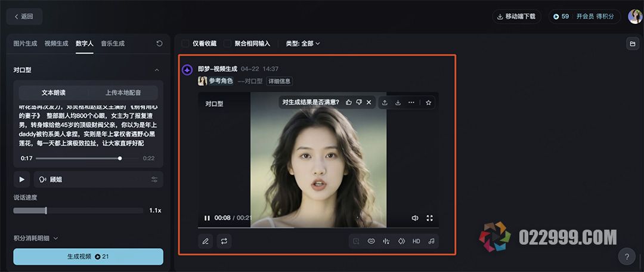
Task: Click the 参考角色 reference thumbnail
Action: (x=203, y=81)
